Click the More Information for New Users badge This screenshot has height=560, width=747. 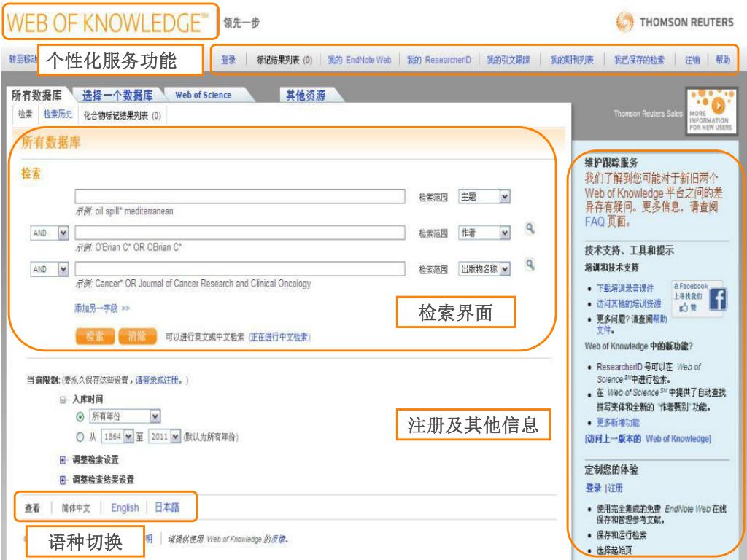pos(711,111)
